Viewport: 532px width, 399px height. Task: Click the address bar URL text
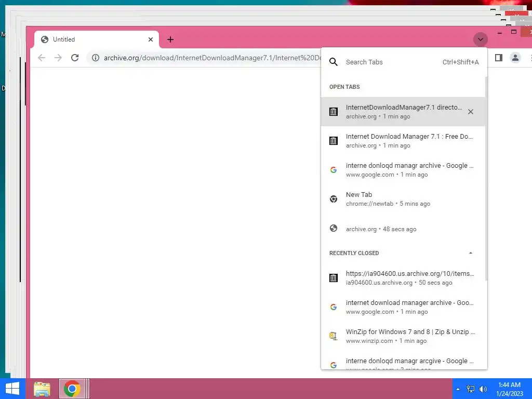[212, 58]
